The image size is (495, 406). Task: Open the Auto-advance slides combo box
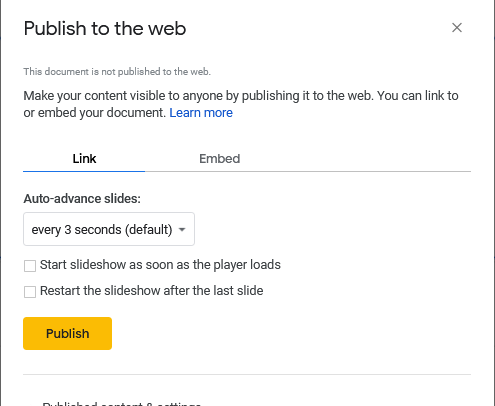click(x=109, y=229)
